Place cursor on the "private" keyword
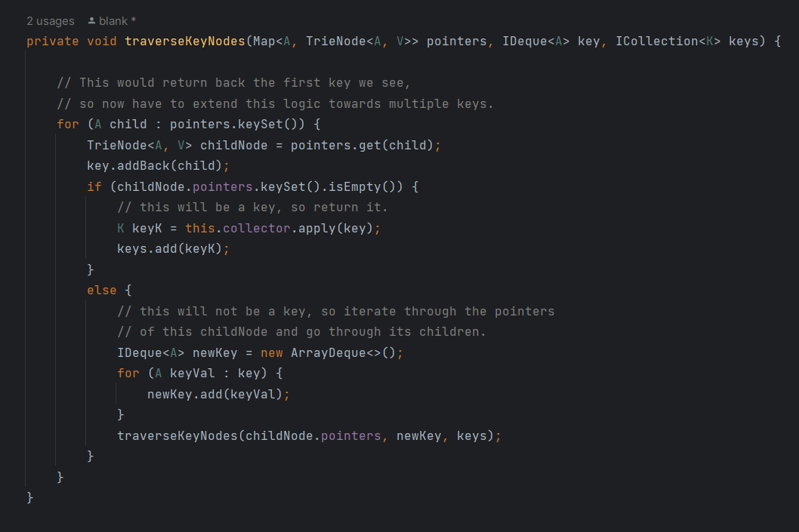The width and height of the screenshot is (799, 532). (53, 41)
